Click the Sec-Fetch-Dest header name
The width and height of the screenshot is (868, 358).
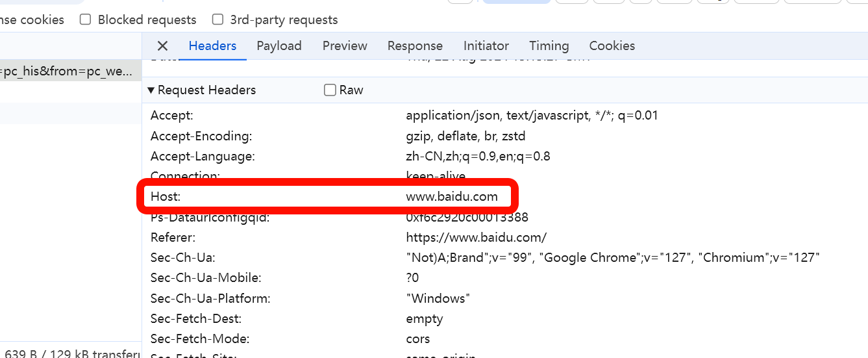point(196,319)
